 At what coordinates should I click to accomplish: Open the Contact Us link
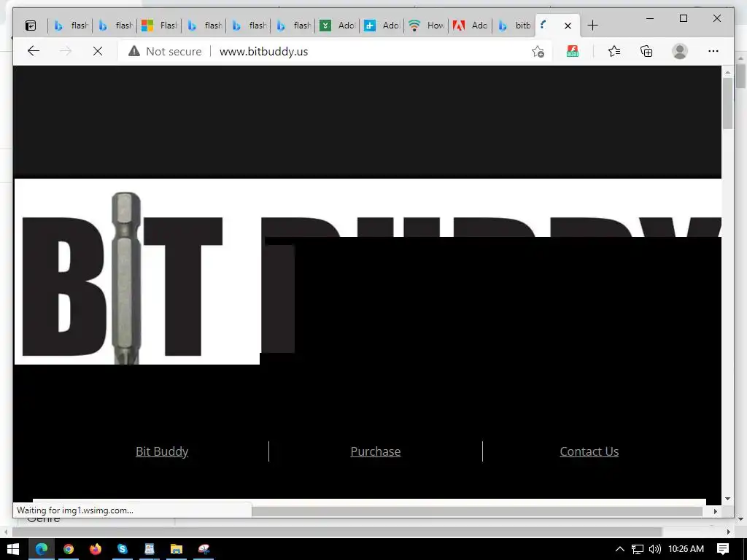point(589,451)
